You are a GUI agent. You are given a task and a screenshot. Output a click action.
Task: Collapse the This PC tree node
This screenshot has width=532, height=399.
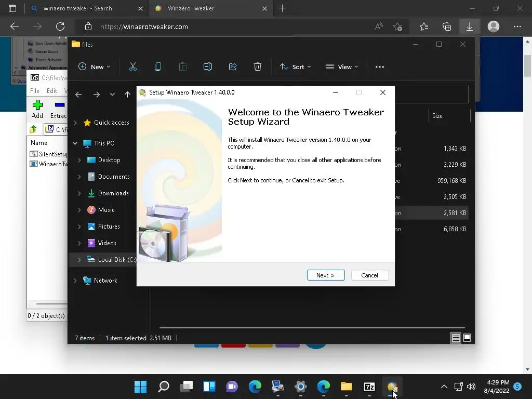[75, 143]
